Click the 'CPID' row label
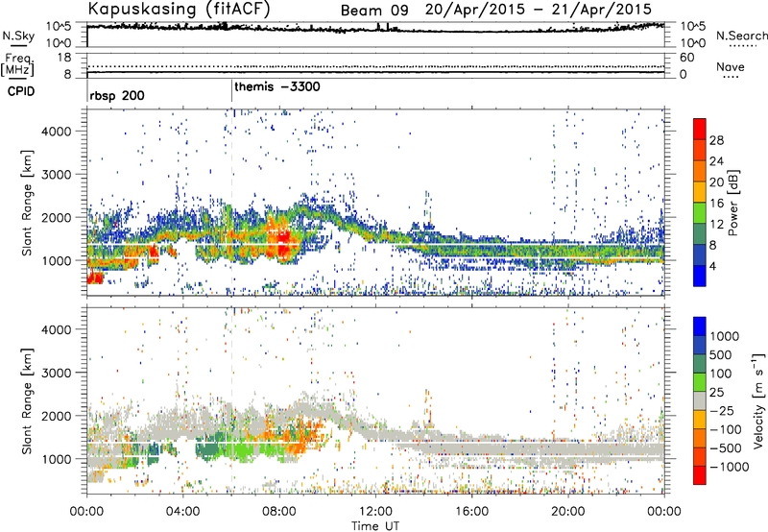The image size is (768, 532). coord(21,91)
